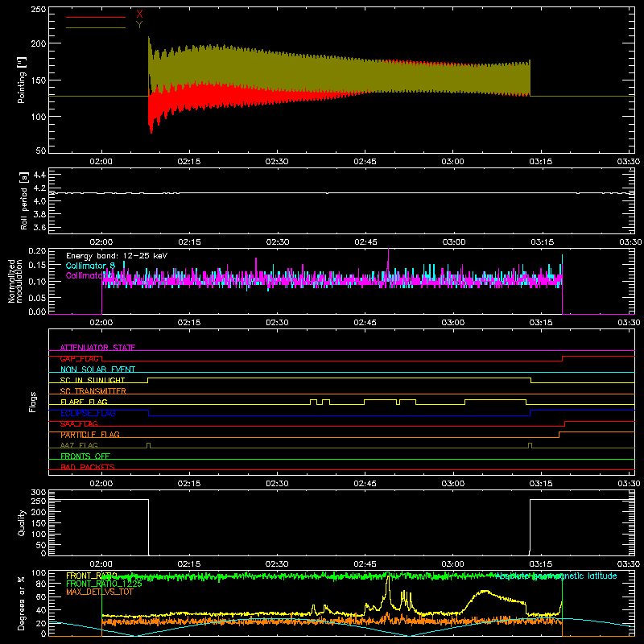The image size is (644, 644).
Task: Click 'Absolute geomagnetic latitude' label
Action: [x=556, y=576]
